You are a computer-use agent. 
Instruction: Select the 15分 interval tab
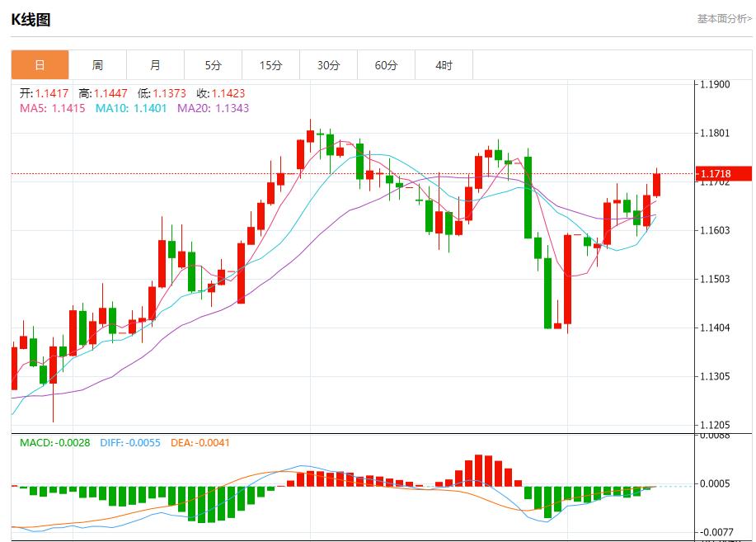(x=270, y=64)
